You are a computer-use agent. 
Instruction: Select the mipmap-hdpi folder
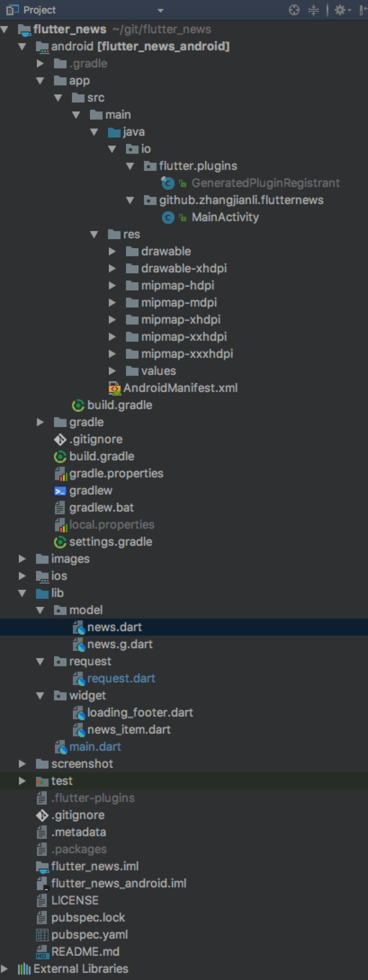point(177,285)
